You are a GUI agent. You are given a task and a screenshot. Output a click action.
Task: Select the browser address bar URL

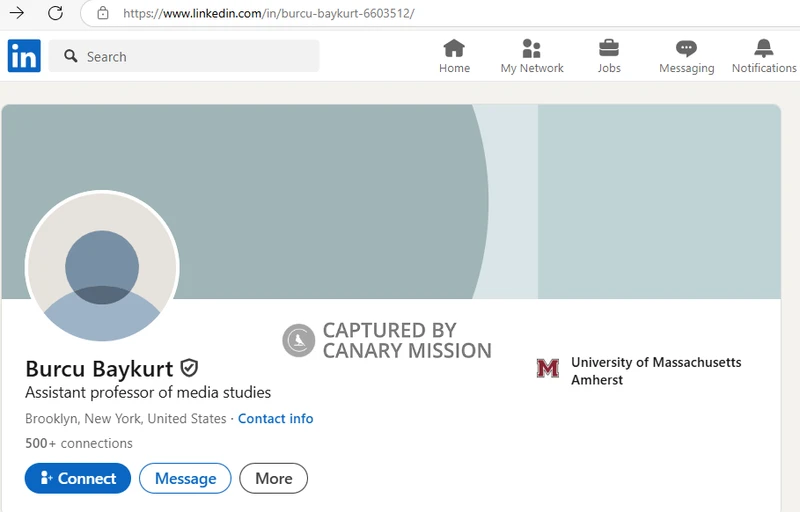coord(268,13)
